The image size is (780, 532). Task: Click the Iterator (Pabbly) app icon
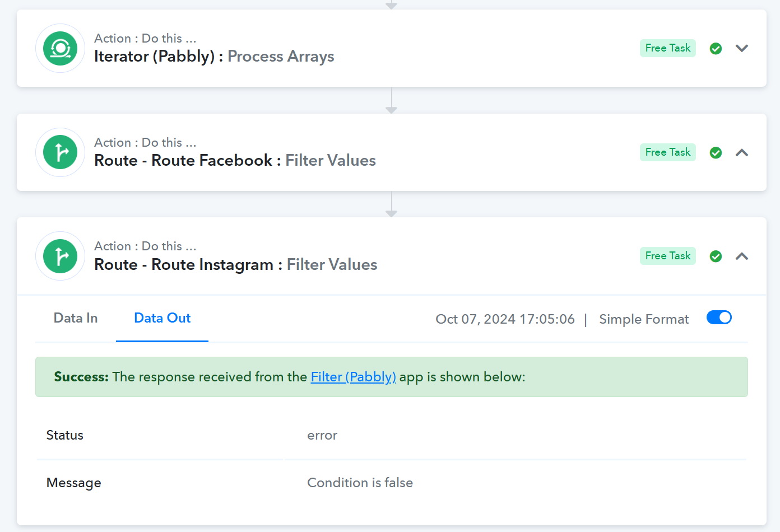click(x=60, y=48)
